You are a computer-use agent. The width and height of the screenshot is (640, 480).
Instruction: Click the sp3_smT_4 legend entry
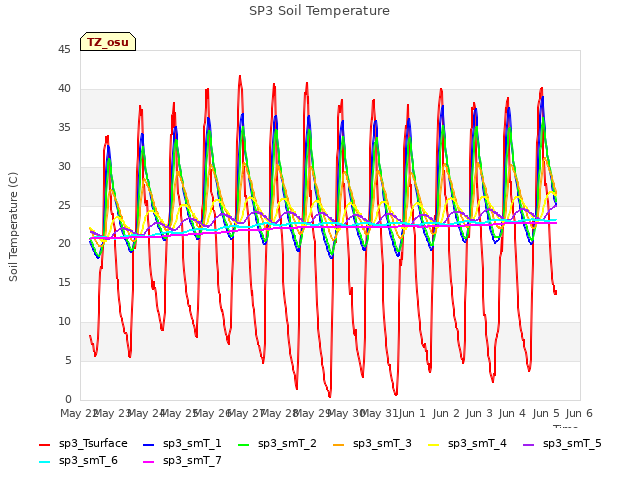tap(467, 444)
